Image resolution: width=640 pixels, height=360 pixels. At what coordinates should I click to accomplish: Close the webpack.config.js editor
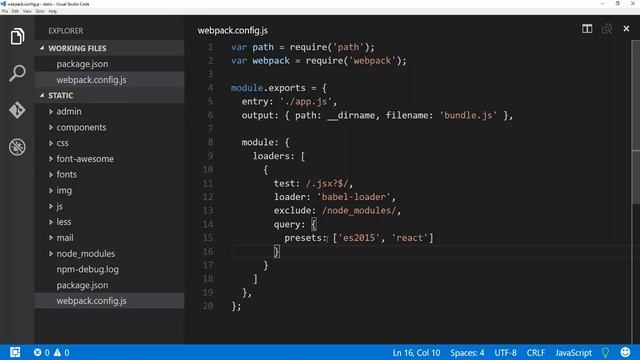[626, 29]
